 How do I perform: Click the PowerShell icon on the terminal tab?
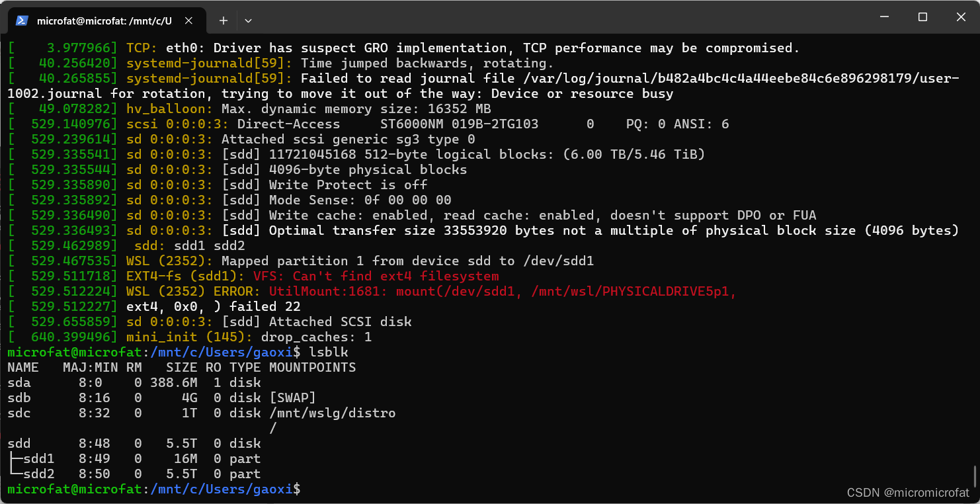[x=22, y=21]
